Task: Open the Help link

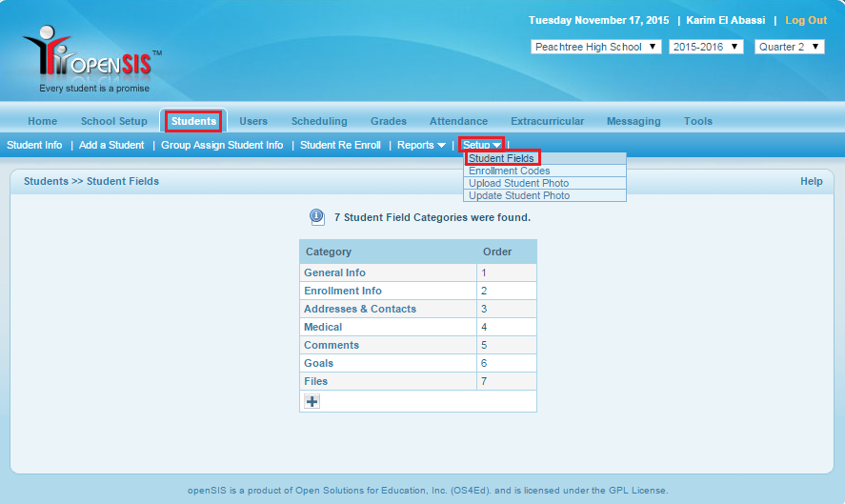Action: 811,181
